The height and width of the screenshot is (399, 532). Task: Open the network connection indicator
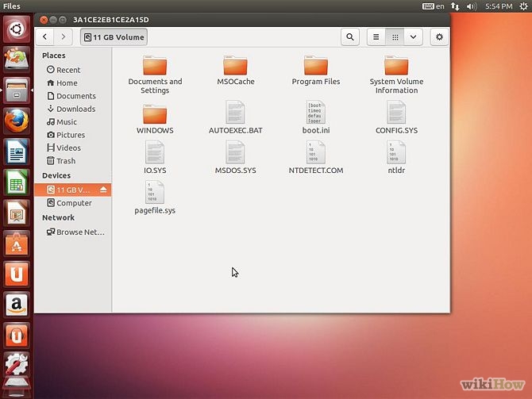pyautogui.click(x=455, y=6)
